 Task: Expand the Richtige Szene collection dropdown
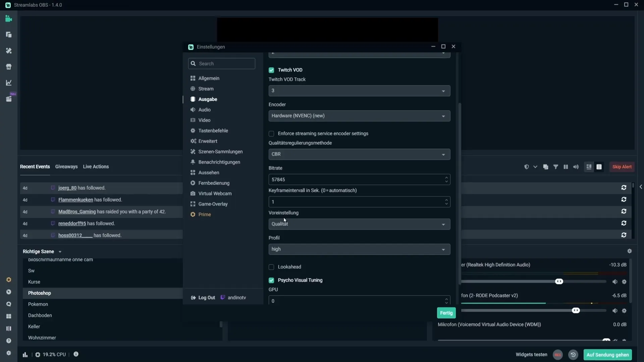60,252
